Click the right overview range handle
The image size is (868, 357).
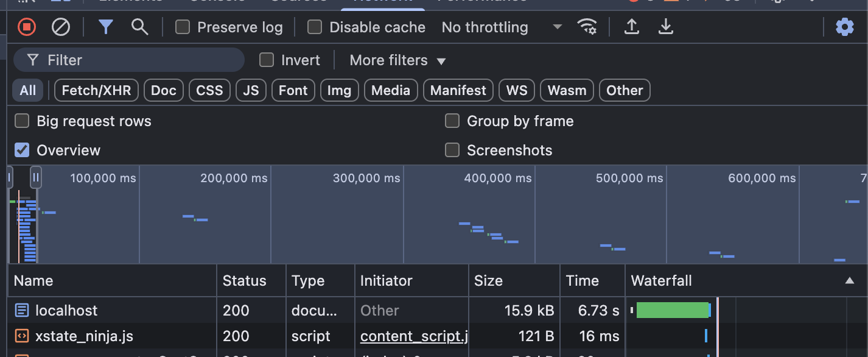point(36,177)
